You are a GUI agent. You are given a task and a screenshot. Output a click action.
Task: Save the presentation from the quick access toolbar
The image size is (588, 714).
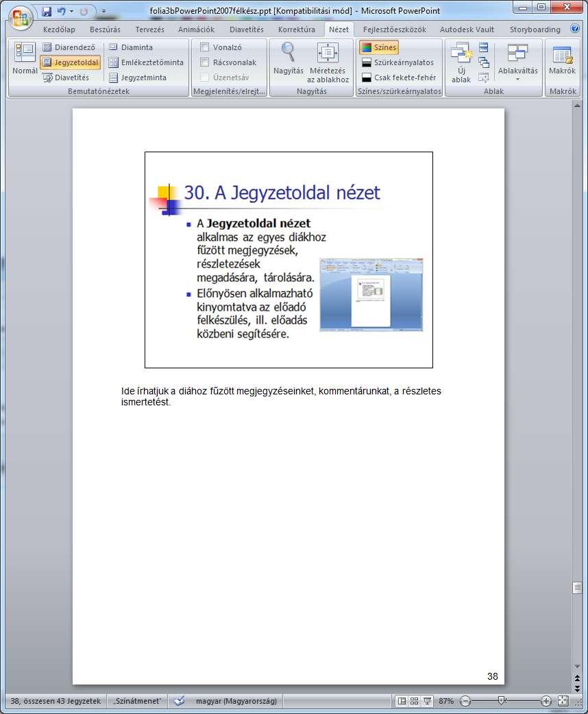pos(47,12)
